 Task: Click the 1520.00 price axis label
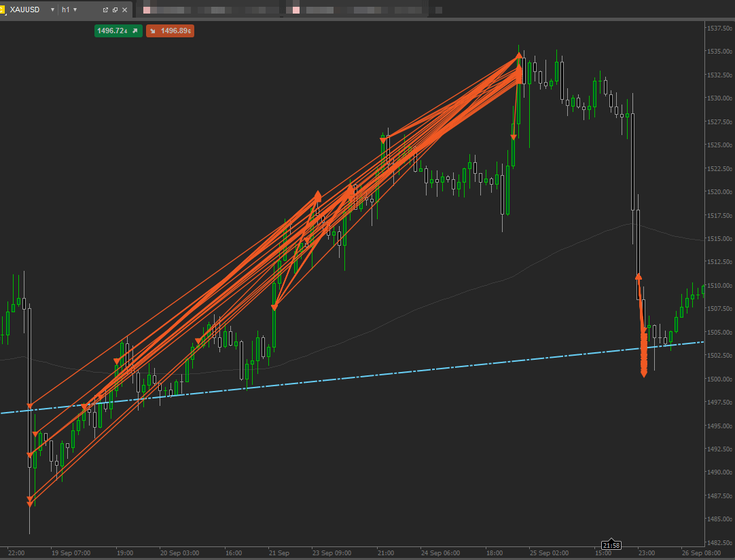(719, 192)
